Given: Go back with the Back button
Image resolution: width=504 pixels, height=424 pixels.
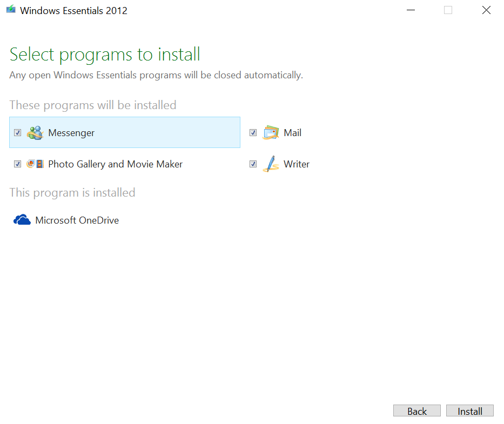Looking at the screenshot, I should tap(417, 411).
